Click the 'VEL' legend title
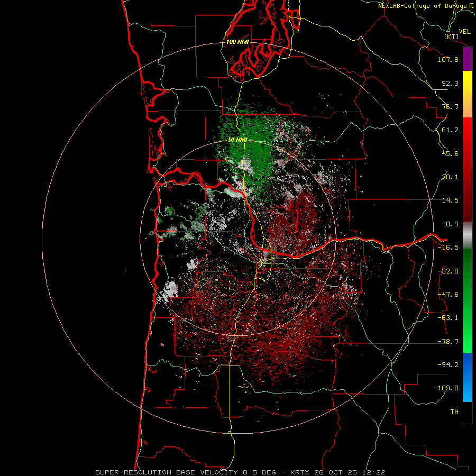This screenshot has height=476, width=476. coord(464,32)
